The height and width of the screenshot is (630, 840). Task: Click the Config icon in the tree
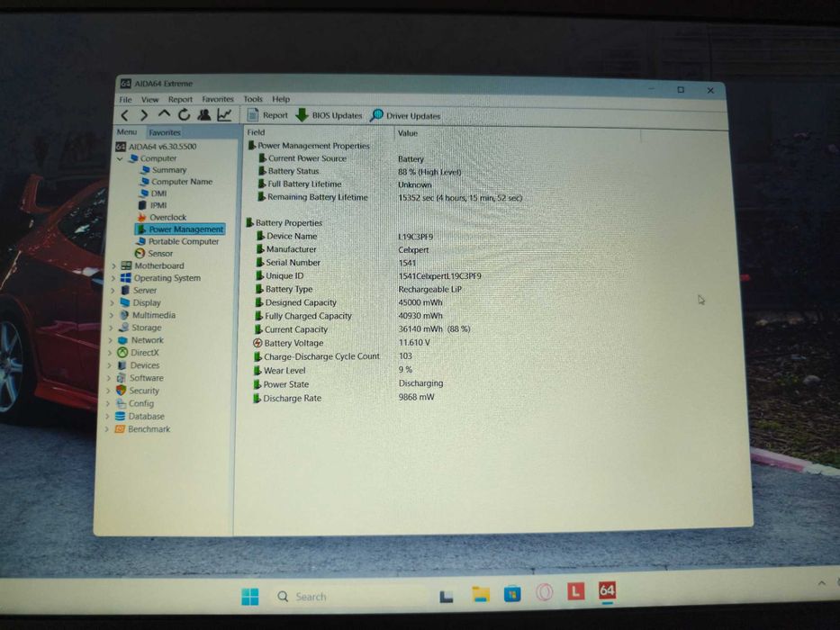121,403
